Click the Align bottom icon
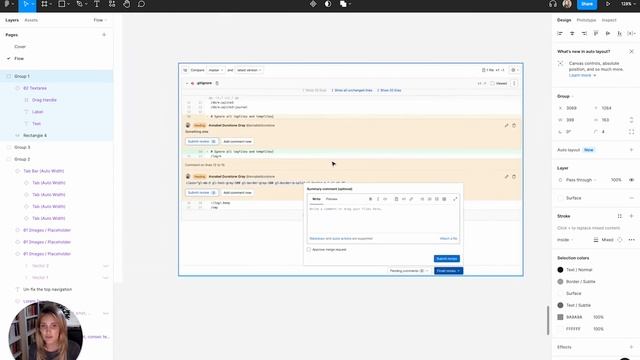This screenshot has width=640, height=360. [620, 33]
